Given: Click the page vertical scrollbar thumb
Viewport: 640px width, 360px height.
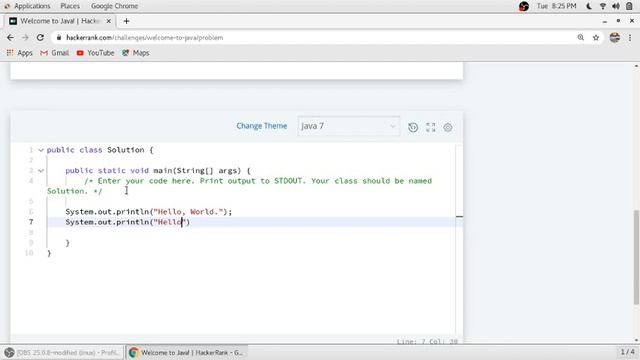Looking at the screenshot, I should pos(636,257).
